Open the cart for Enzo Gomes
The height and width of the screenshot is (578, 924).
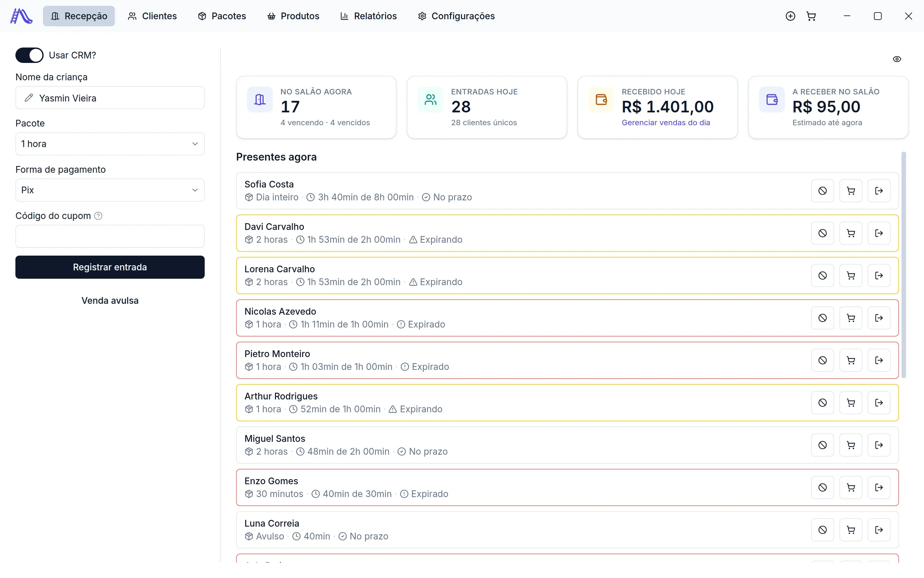pos(851,488)
